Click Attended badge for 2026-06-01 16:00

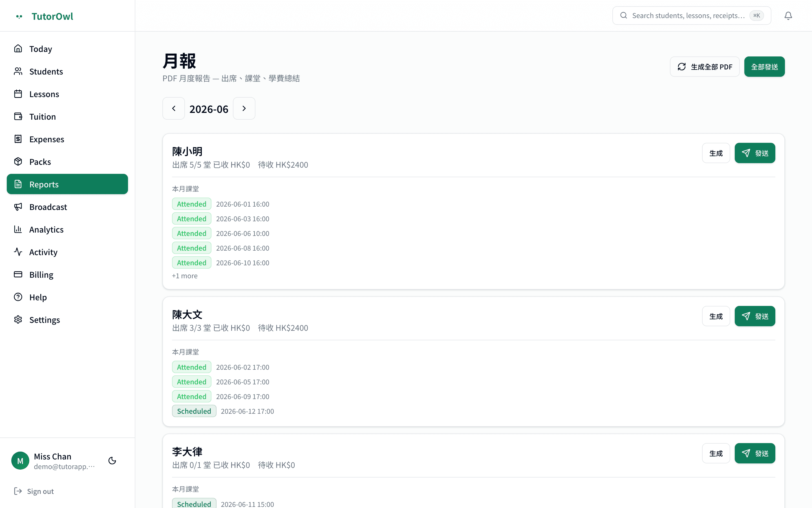[x=192, y=204]
